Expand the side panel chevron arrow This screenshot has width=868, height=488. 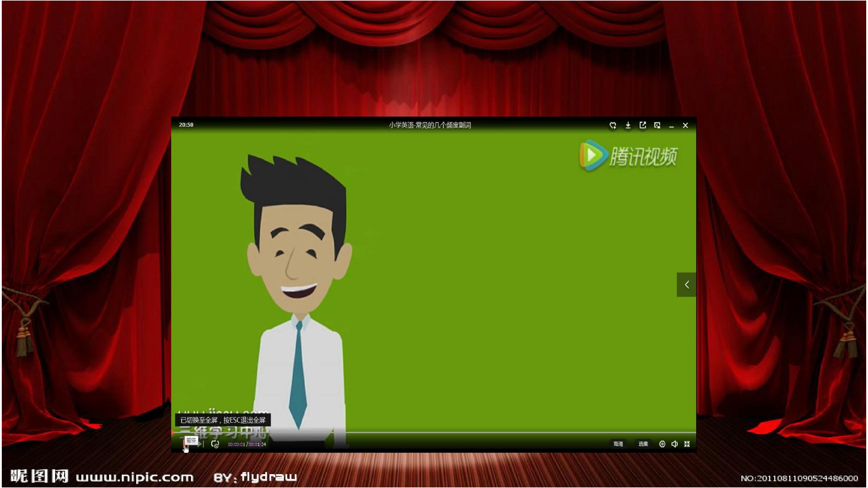coord(686,285)
